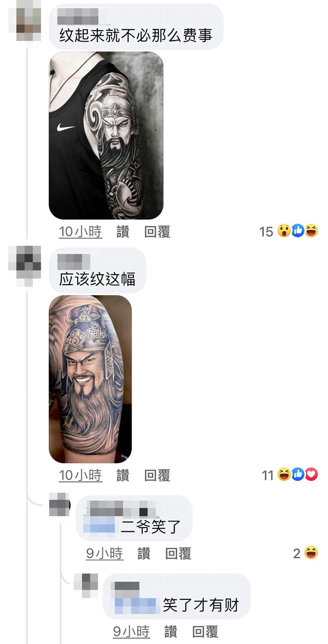
Task: Click the wow reaction emoji beside 15
Action: [284, 231]
